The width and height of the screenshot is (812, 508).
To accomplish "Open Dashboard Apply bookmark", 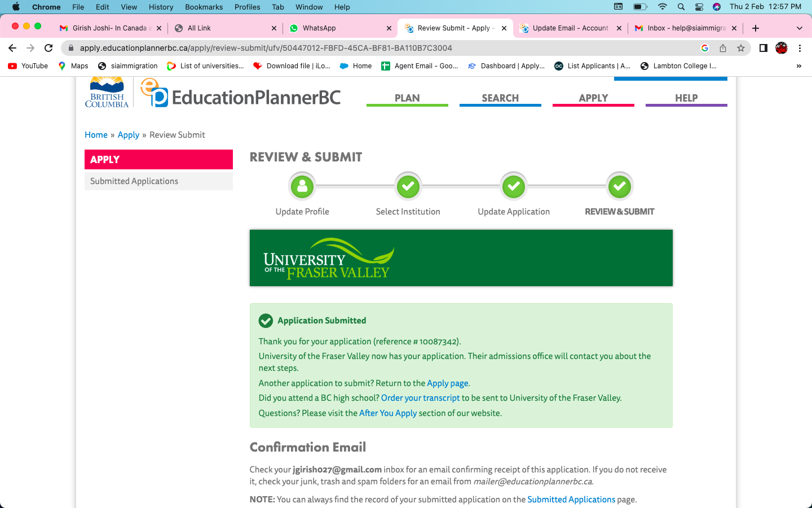I will click(506, 66).
